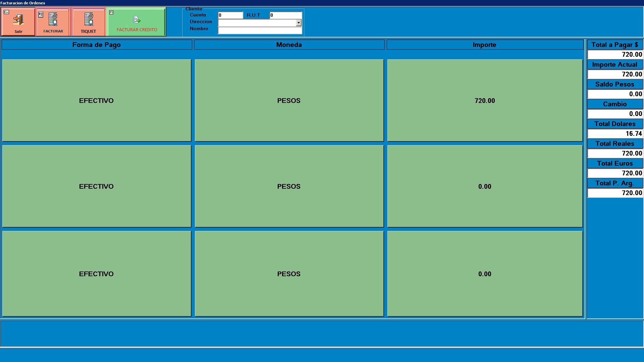
Task: Click the Cuenta input field
Action: pyautogui.click(x=230, y=15)
